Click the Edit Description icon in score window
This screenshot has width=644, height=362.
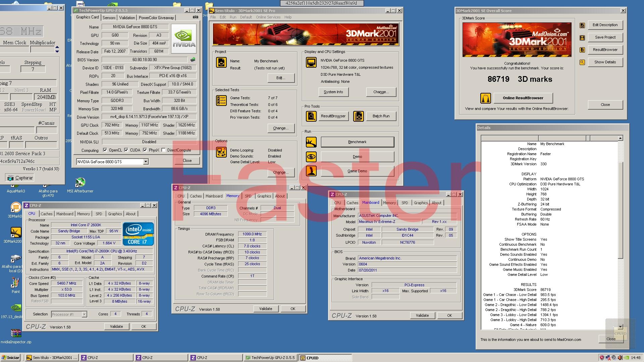pyautogui.click(x=582, y=25)
